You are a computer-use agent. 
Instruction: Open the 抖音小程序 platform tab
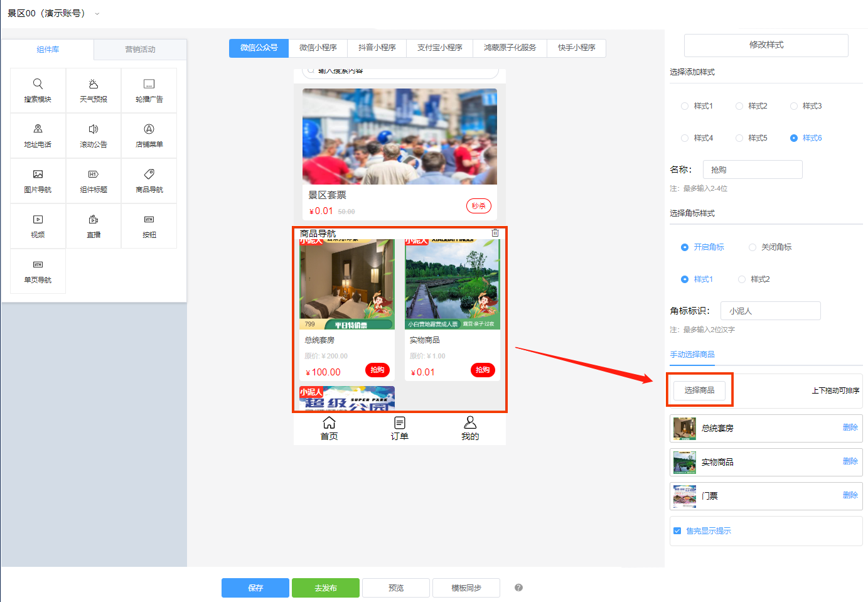(x=377, y=48)
